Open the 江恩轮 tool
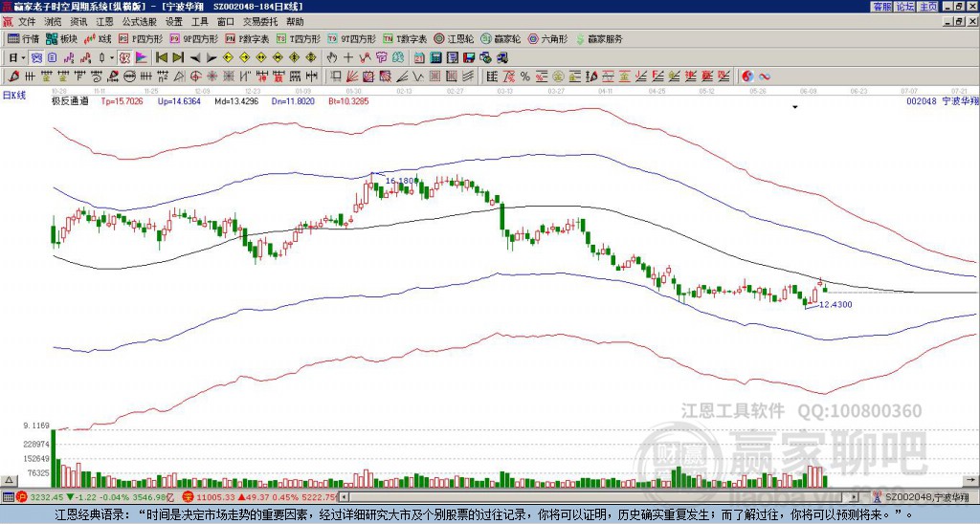The height and width of the screenshot is (524, 980). (454, 38)
